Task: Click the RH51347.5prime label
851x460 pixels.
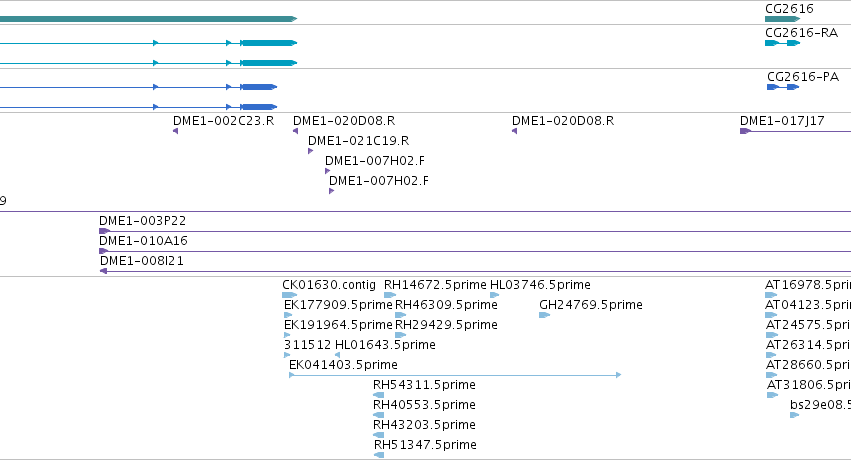Action: coord(425,445)
